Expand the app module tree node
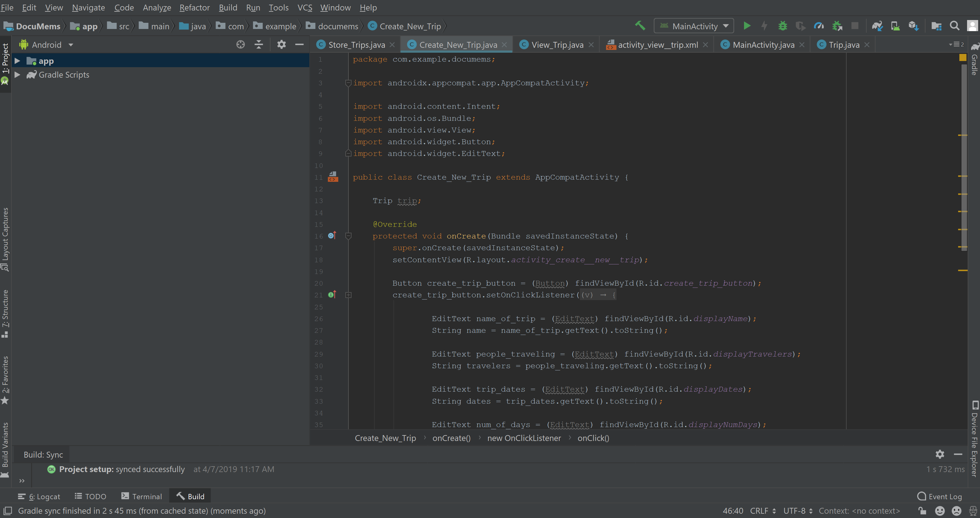The image size is (980, 518). pos(17,61)
